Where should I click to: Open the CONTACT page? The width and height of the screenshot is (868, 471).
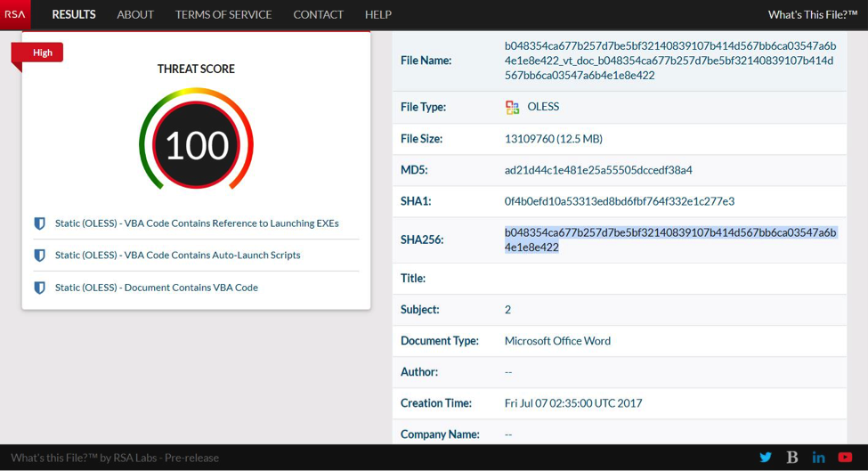(318, 14)
